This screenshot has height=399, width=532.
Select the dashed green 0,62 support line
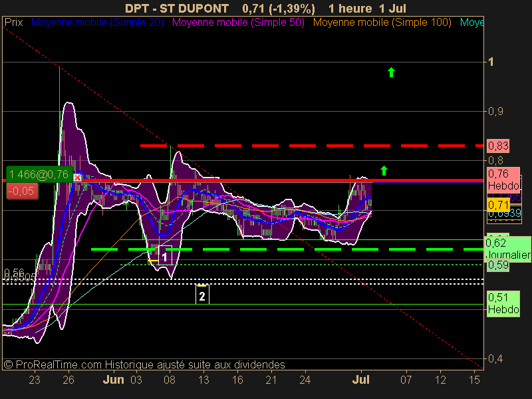point(287,249)
